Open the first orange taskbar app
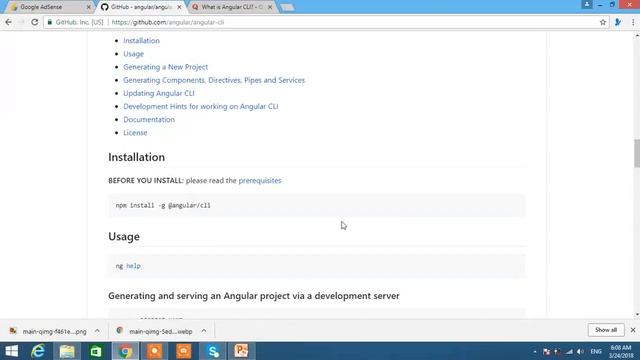640x360 pixels. click(x=154, y=351)
